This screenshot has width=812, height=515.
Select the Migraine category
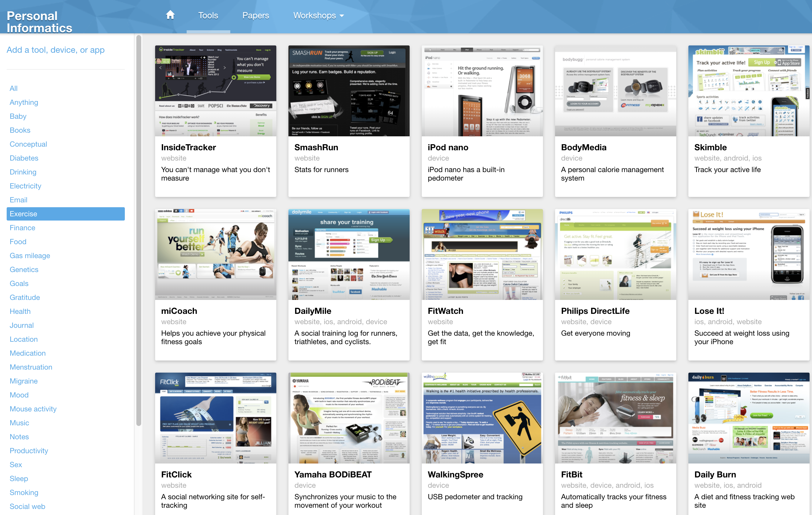pos(24,381)
